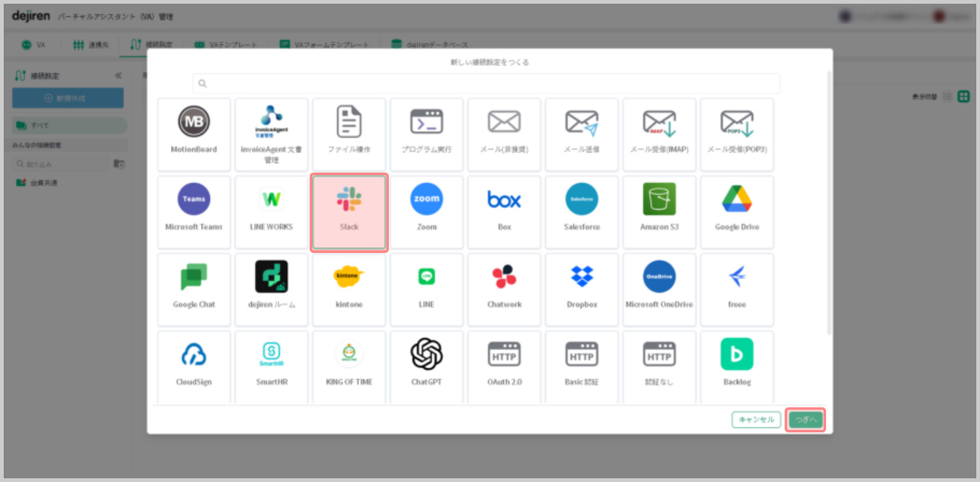Select the 認証なし HTTP connector
980x482 pixels.
pos(659,367)
